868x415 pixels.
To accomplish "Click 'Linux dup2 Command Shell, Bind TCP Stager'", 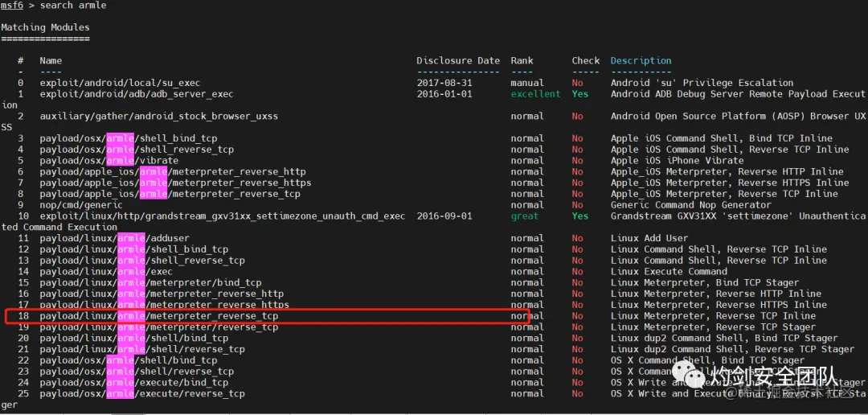I will 724,338.
